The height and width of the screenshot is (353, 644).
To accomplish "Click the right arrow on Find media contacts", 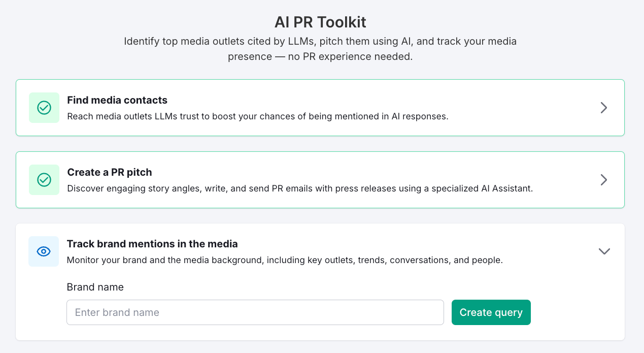I will pos(604,108).
